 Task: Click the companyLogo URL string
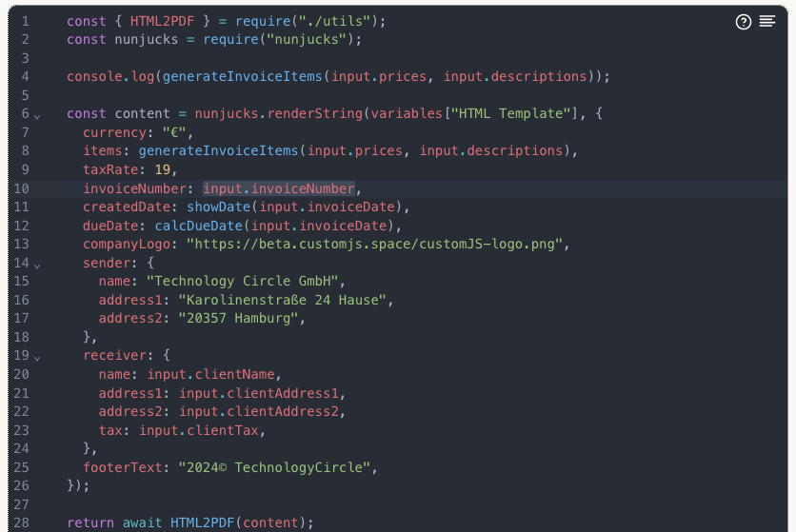coord(374,244)
